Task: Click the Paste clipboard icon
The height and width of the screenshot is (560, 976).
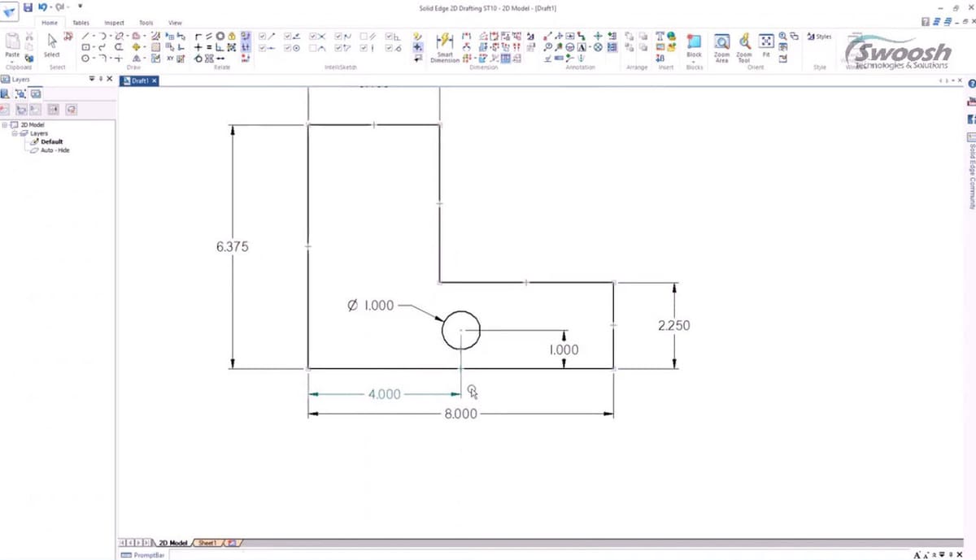Action: (12, 42)
